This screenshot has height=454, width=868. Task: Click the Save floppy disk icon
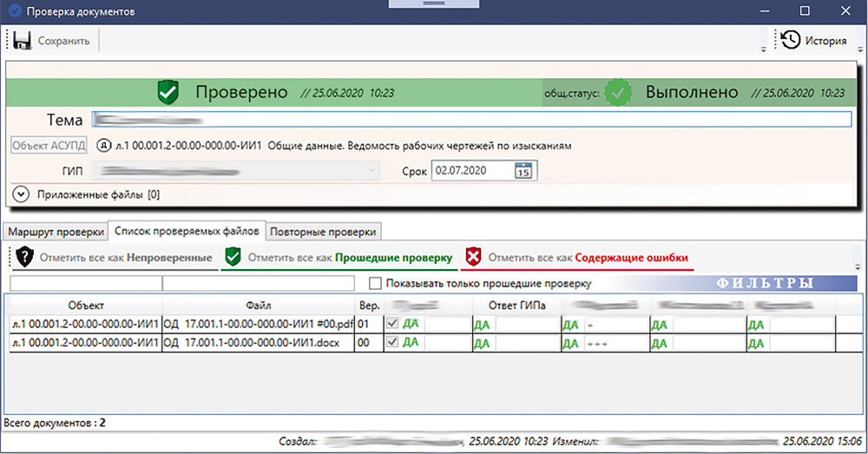pos(23,41)
